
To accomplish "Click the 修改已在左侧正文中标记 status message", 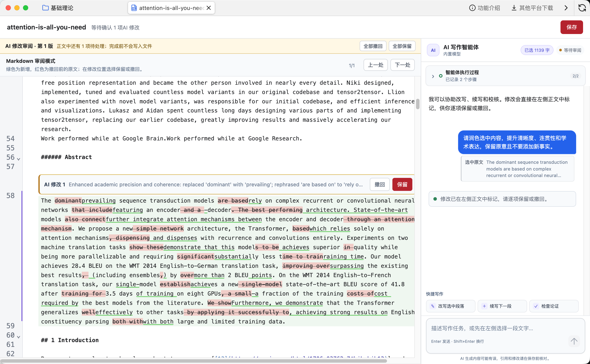I will pos(502,199).
